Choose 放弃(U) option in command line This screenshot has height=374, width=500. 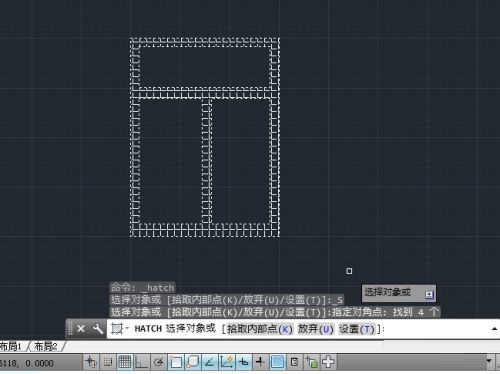pos(315,329)
